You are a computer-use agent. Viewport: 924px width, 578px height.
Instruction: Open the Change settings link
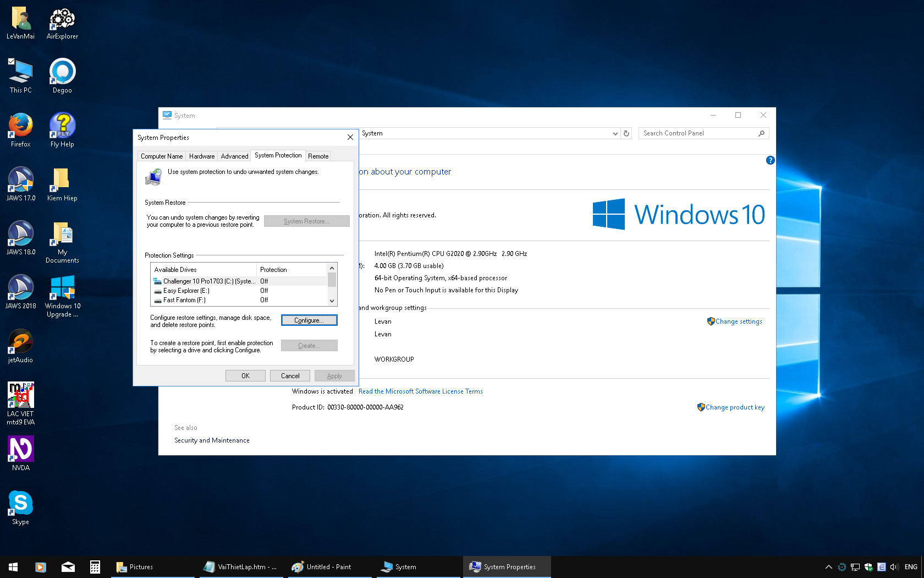tap(739, 321)
